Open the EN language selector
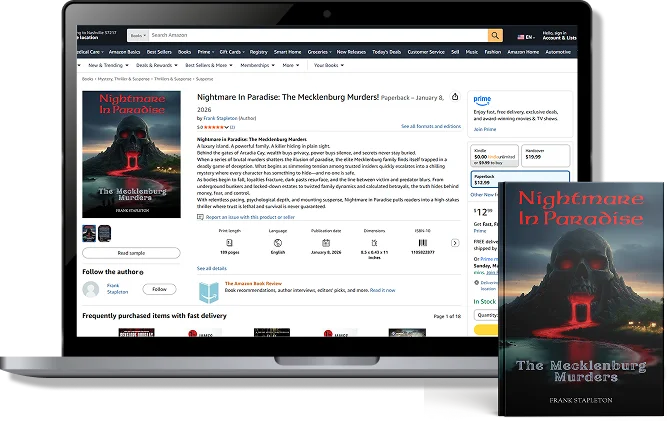The image size is (668, 421). (526, 37)
